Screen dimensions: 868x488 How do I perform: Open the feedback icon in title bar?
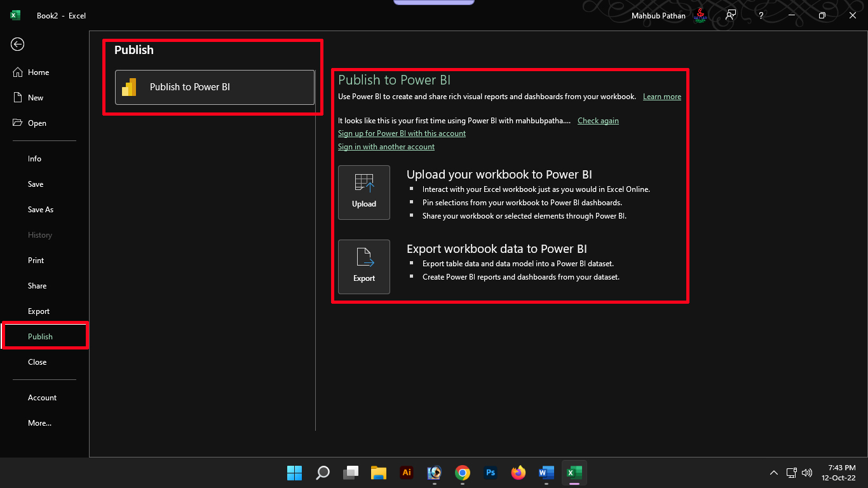click(x=731, y=15)
